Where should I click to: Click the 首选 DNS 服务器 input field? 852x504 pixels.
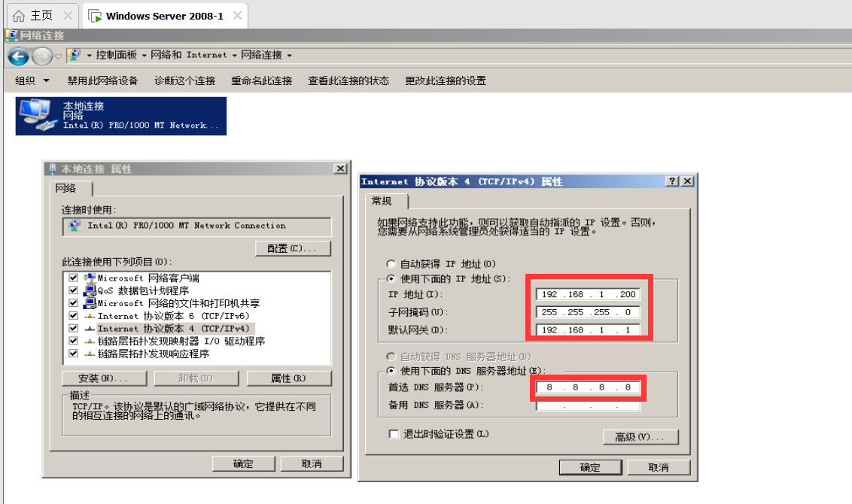588,387
